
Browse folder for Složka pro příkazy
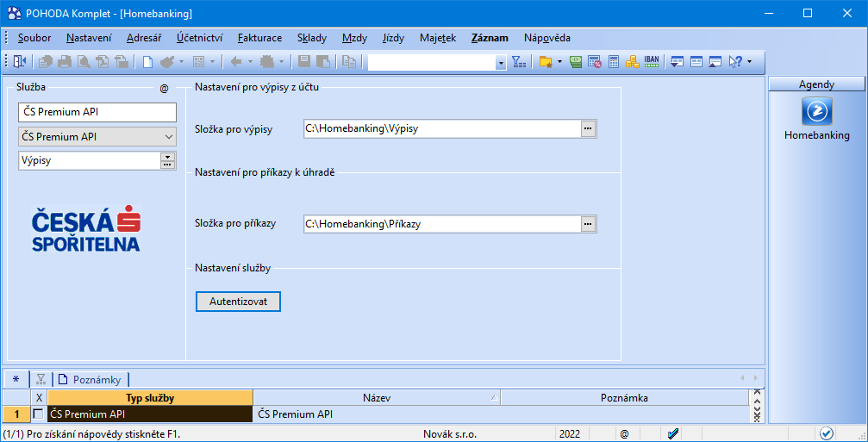[587, 224]
